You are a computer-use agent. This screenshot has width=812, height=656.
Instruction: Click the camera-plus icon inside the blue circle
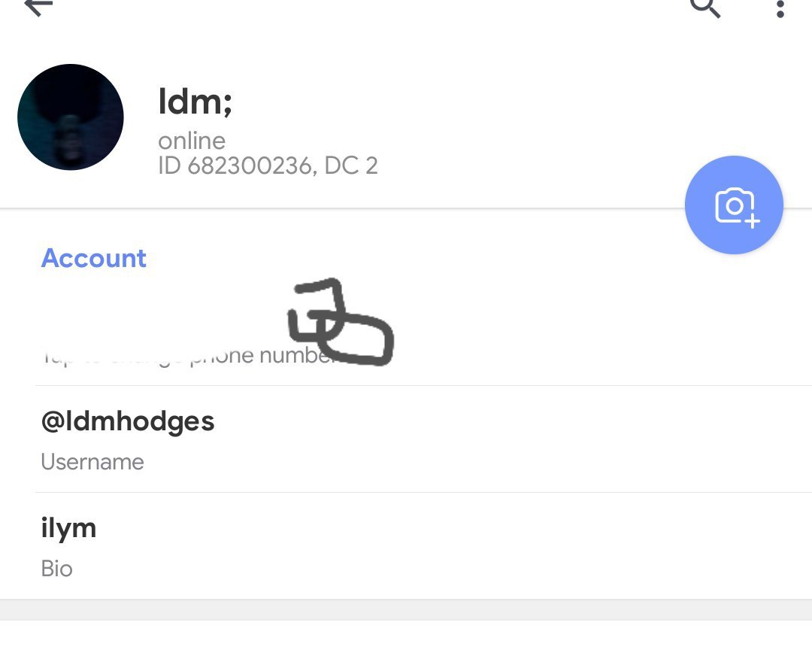(x=737, y=207)
